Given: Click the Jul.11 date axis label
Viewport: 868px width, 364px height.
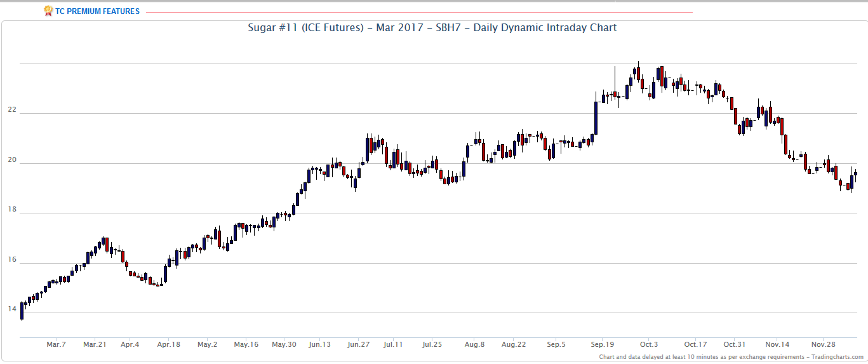Looking at the screenshot, I should (x=393, y=344).
